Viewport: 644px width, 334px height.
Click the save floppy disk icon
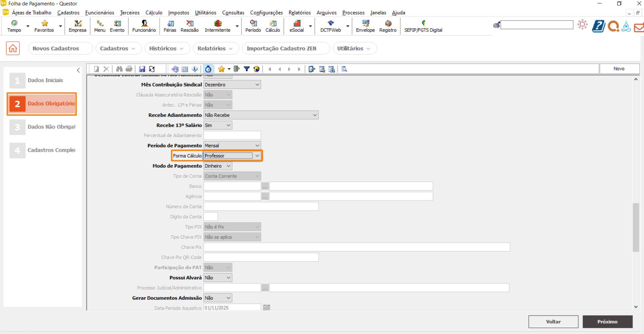(142, 69)
